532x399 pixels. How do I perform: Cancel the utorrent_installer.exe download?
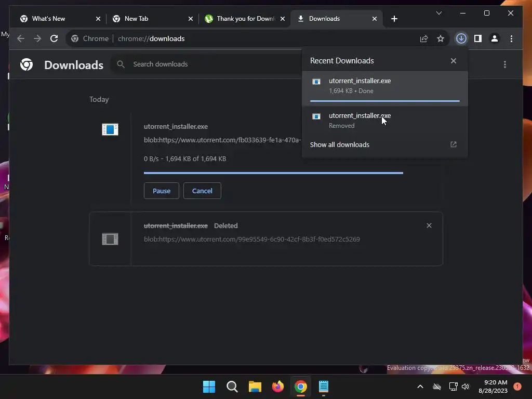(x=202, y=191)
